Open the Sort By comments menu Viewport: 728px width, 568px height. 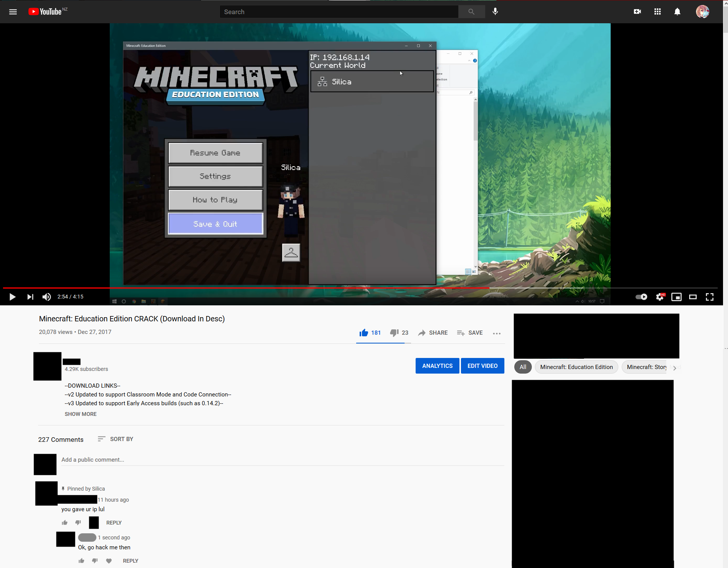click(x=115, y=439)
